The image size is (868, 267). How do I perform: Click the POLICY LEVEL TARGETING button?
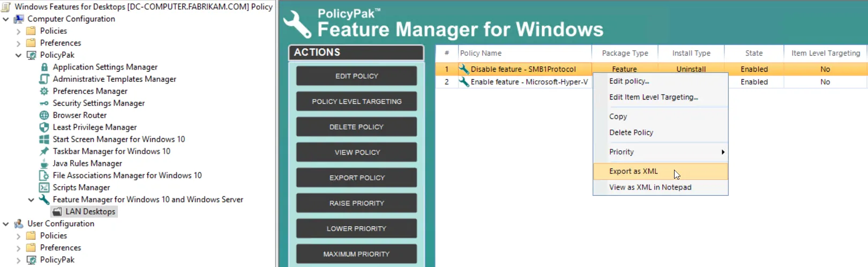[x=356, y=101]
